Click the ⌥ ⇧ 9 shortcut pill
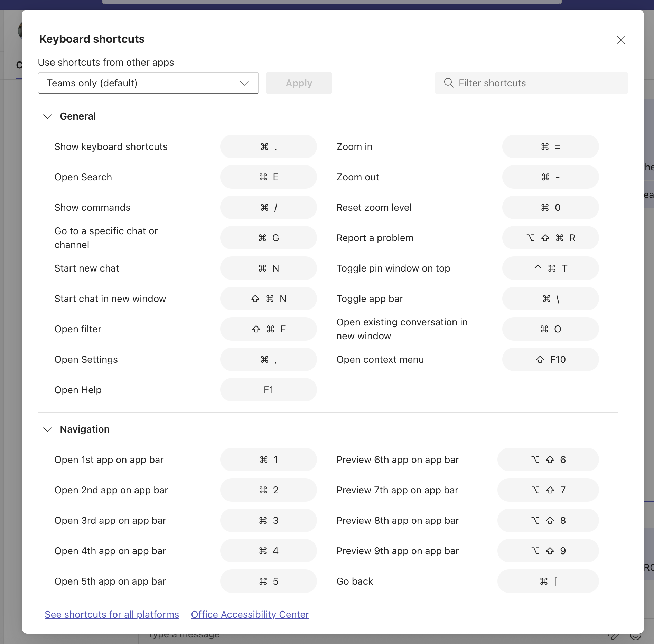The height and width of the screenshot is (644, 654). point(548,551)
